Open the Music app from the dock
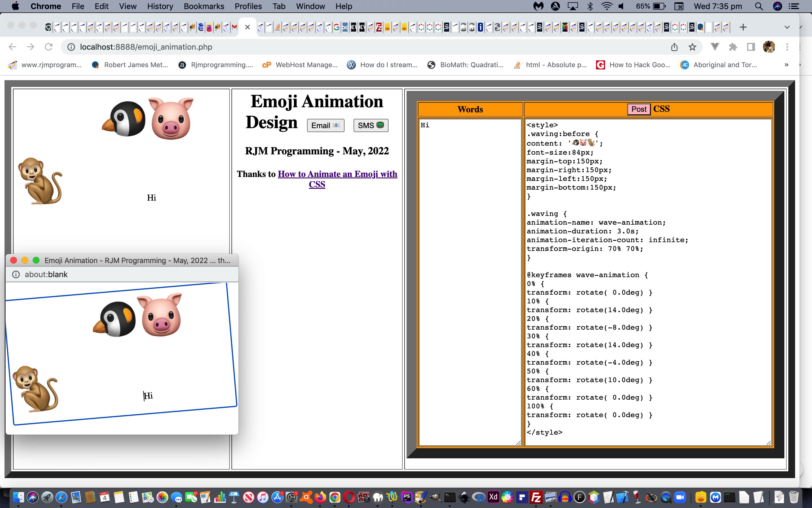812x508 pixels. [x=263, y=497]
